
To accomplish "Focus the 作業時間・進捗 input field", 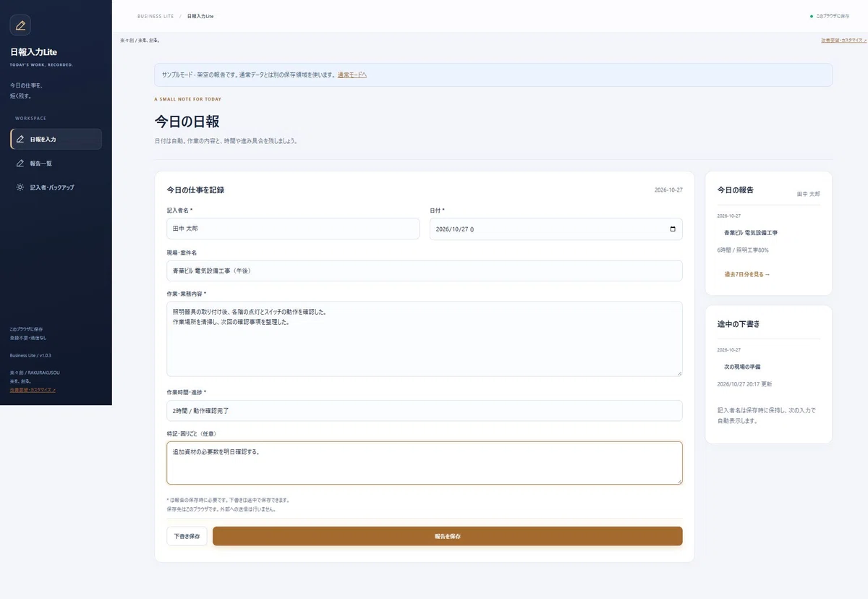I will (x=425, y=410).
